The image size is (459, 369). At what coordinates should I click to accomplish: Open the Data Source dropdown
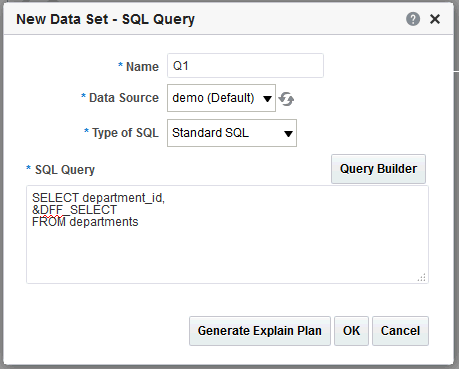click(221, 98)
